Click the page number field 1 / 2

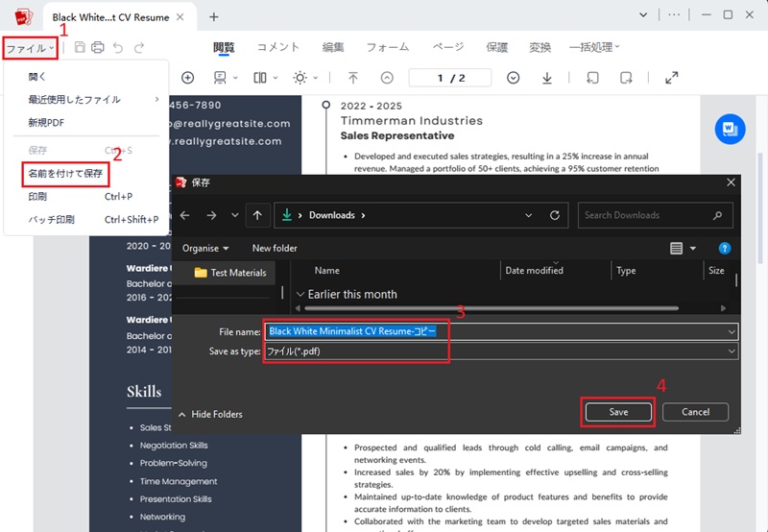point(450,78)
